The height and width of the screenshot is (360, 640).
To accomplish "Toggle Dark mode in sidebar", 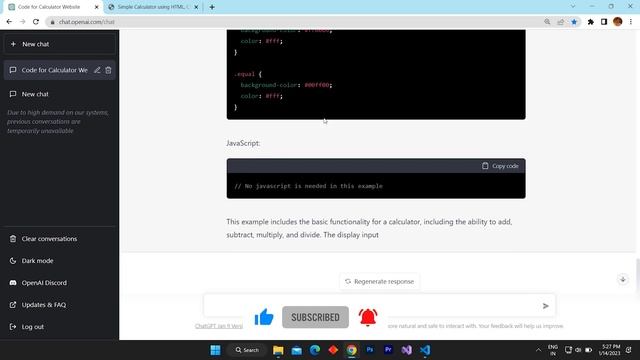I will pos(59,261).
